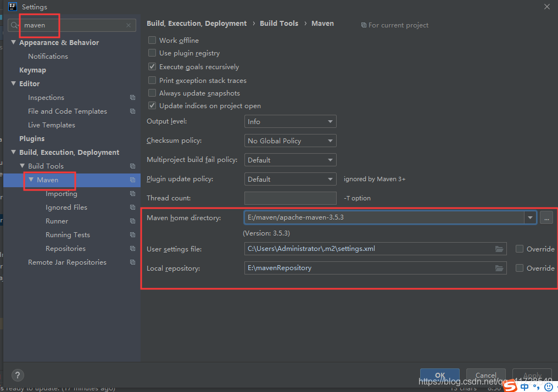Select Live Templates in the tree

[52, 125]
